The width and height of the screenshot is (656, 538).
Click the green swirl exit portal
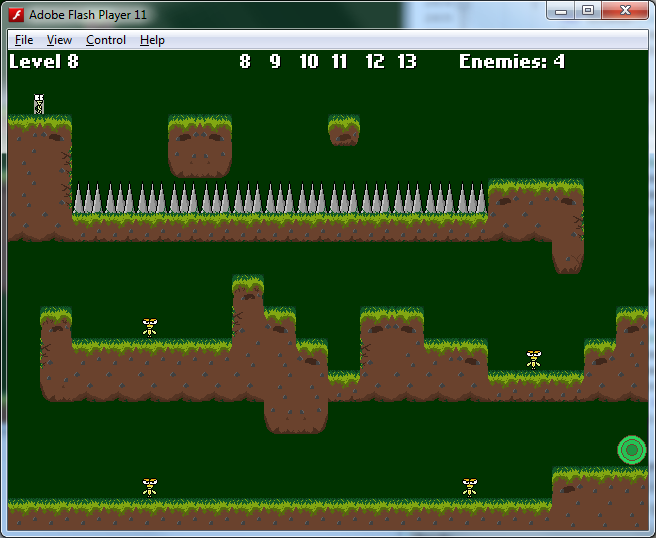[x=631, y=450]
